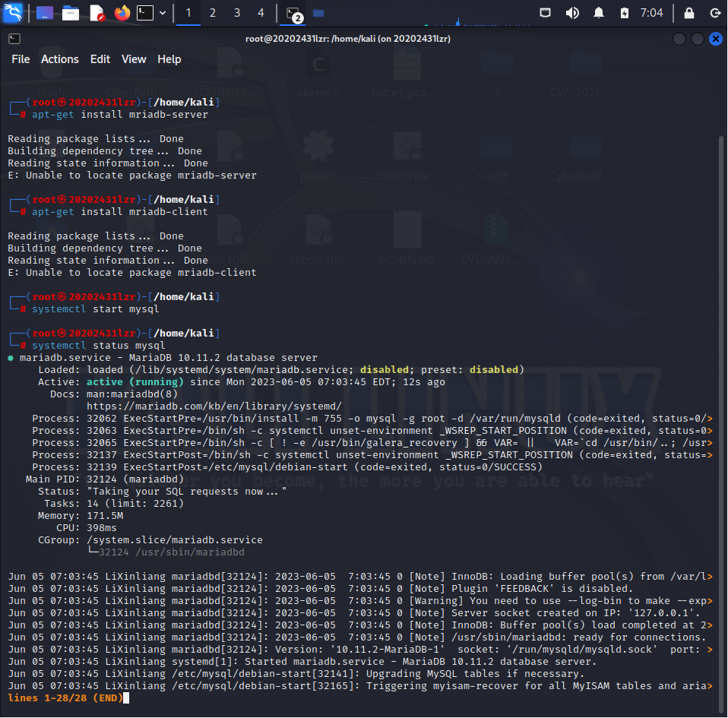Click the 'systemctl status mysql' command
This screenshot has height=718, width=728.
pos(98,345)
